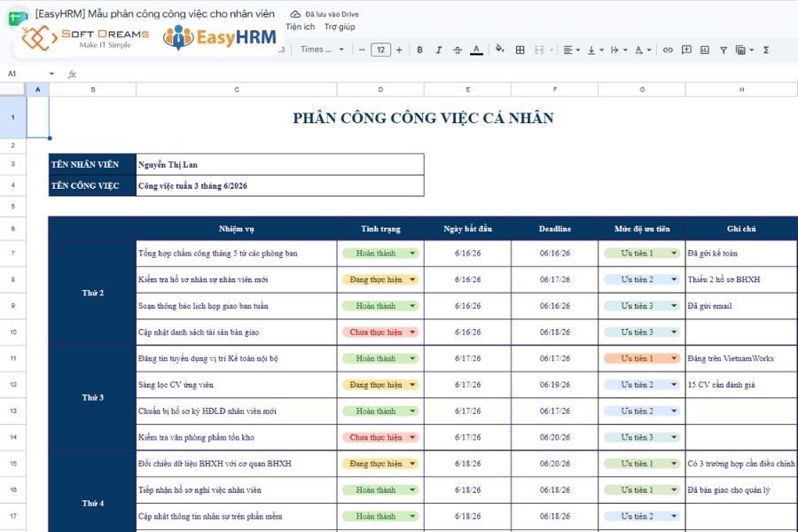Create a filter with the funnel icon

click(x=724, y=50)
